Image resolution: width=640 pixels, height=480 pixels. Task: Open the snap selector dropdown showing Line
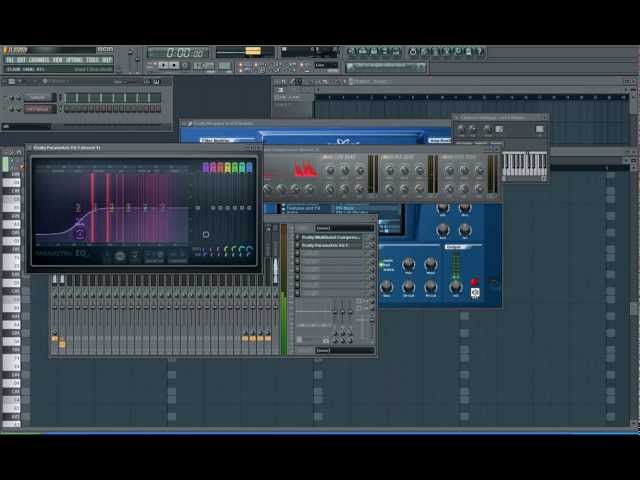click(x=327, y=65)
